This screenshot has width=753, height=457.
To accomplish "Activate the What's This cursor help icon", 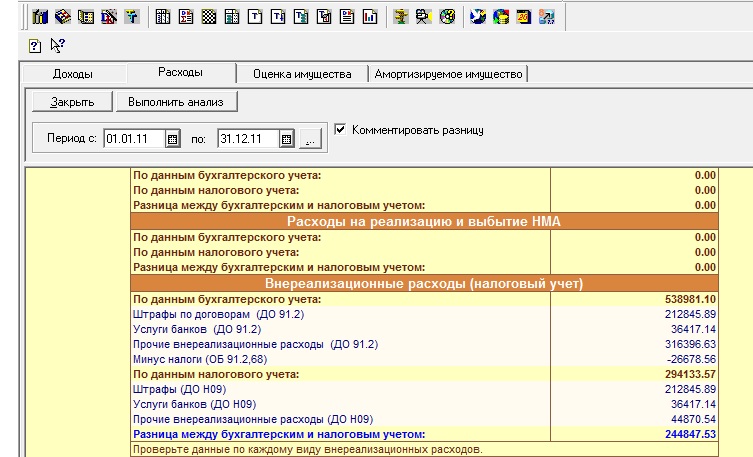I will 57,44.
